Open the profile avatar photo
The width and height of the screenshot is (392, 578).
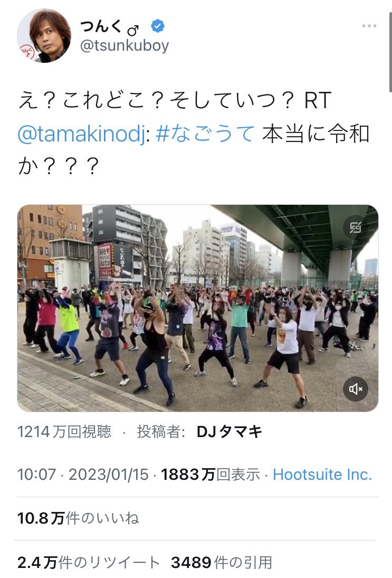point(44,35)
